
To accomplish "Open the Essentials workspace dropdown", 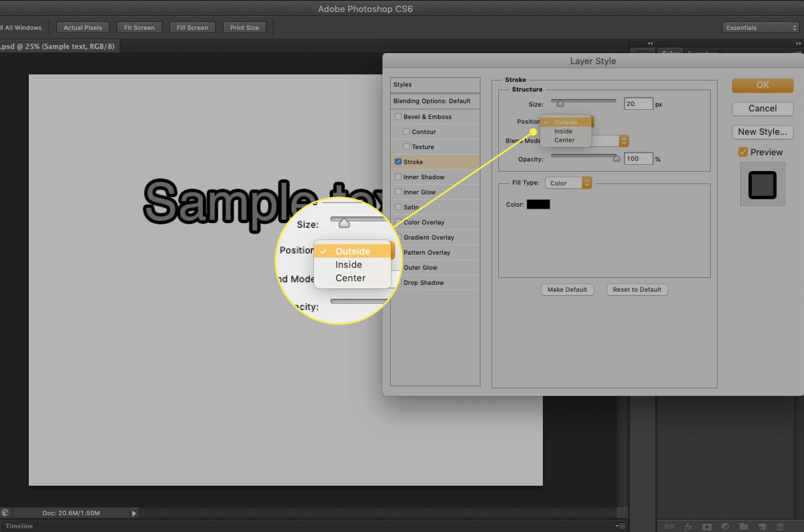I will [760, 28].
